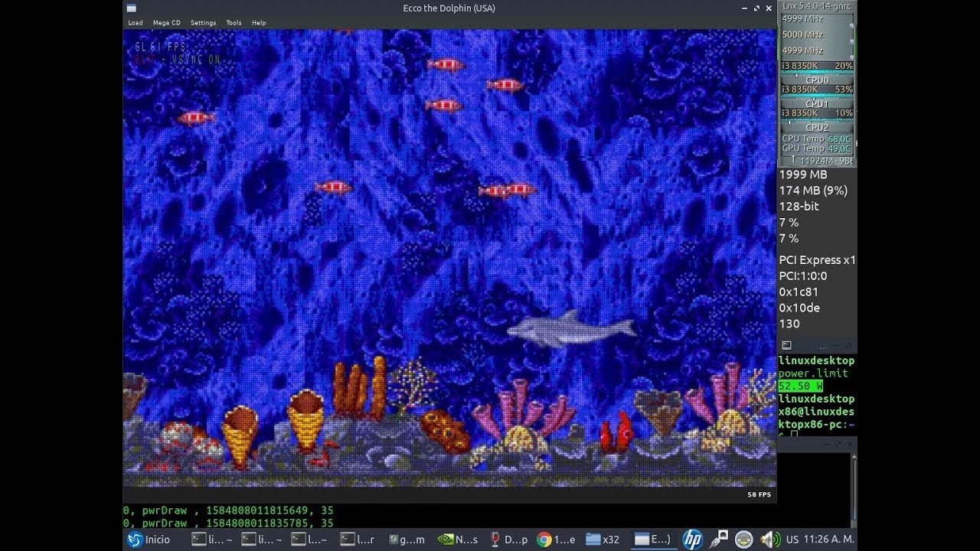Click the 'GL 61 FPS' overlay text
The width and height of the screenshot is (980, 551).
coord(160,47)
